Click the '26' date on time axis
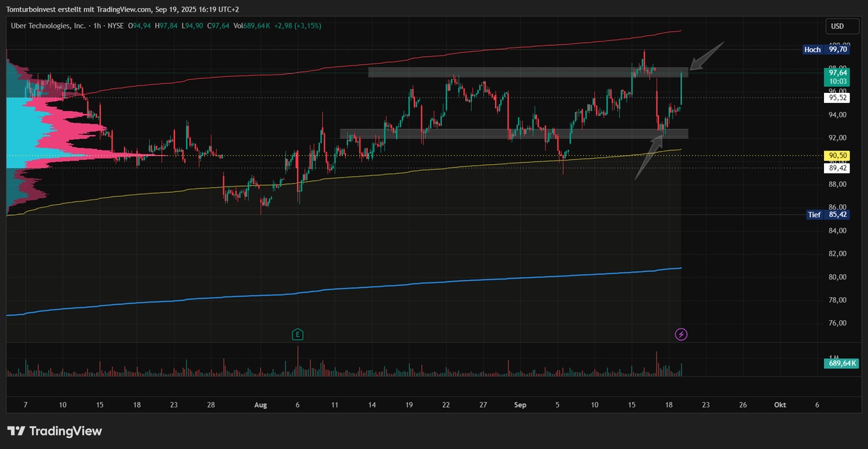Image resolution: width=868 pixels, height=449 pixels. pyautogui.click(x=743, y=405)
